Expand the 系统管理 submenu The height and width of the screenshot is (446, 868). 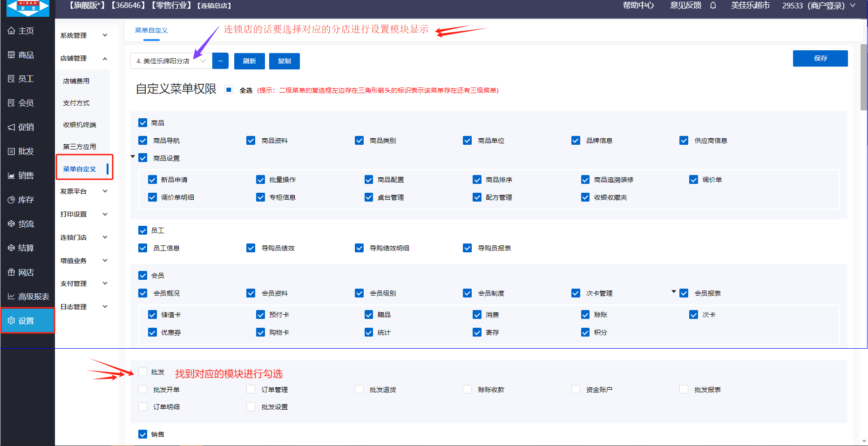84,35
